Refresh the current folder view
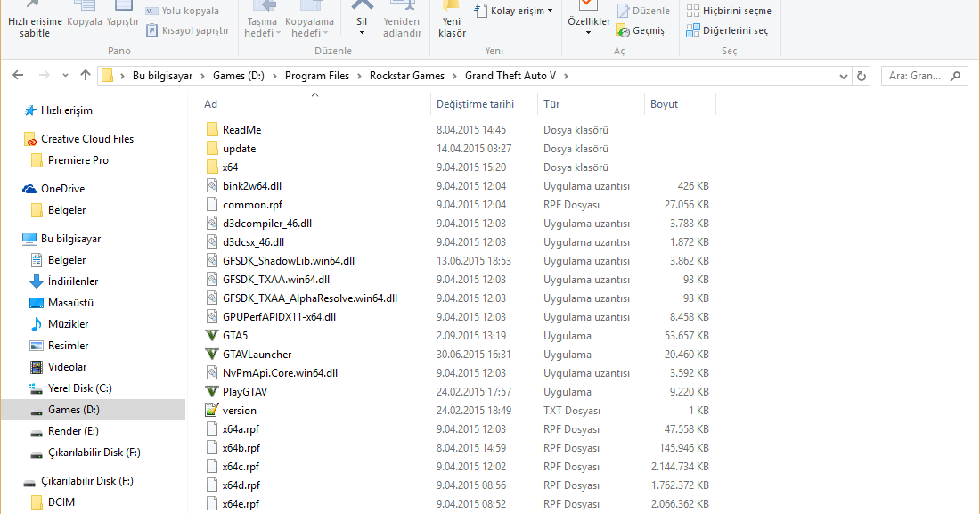Viewport: 980px width, 514px height. (862, 76)
